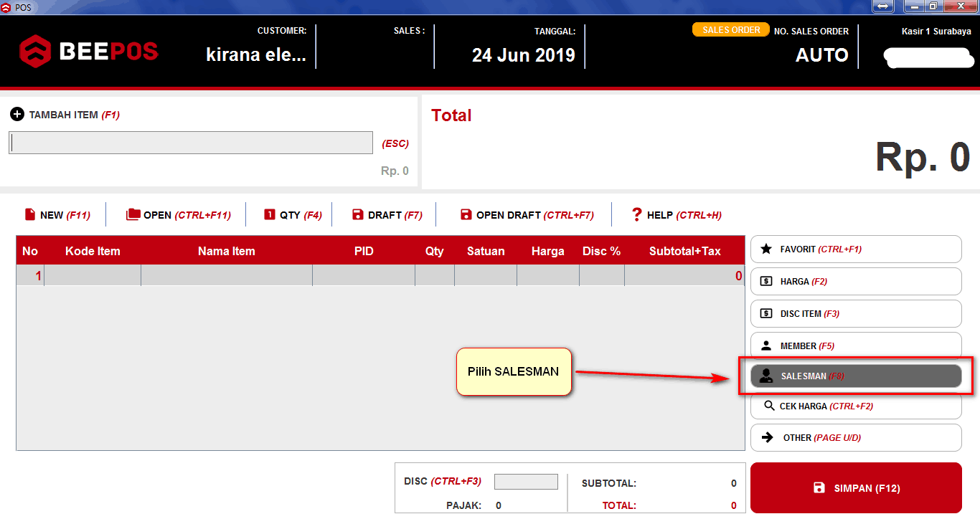Click CEK HARGA (CTRL+F2) button
Image resolution: width=980 pixels, height=519 pixels.
pos(856,406)
